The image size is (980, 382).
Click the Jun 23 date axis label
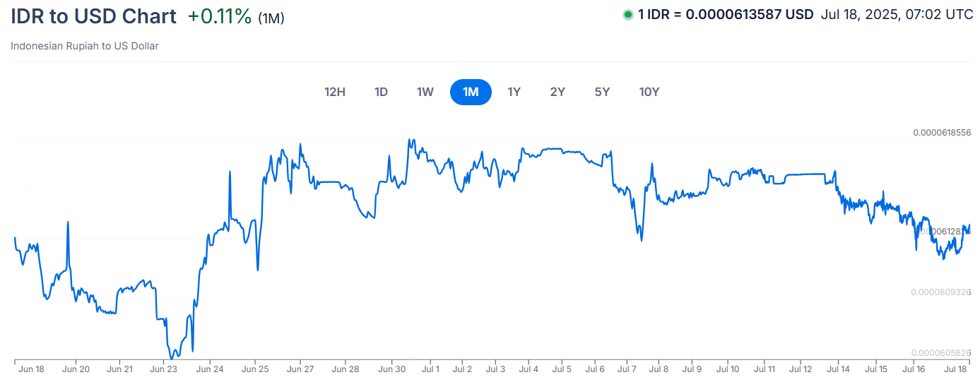click(164, 369)
